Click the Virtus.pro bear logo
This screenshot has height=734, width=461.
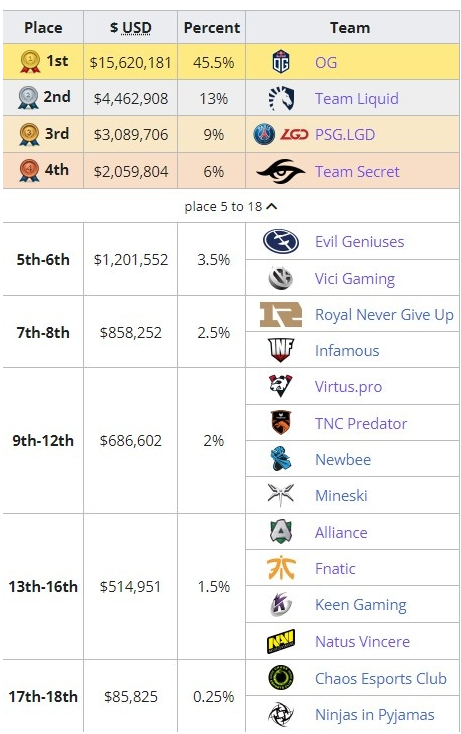click(281, 386)
